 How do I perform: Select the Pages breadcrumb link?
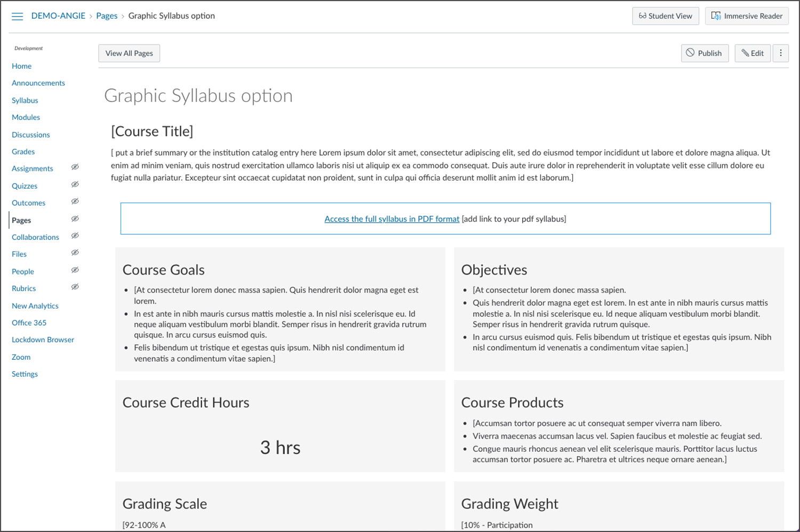click(x=107, y=16)
